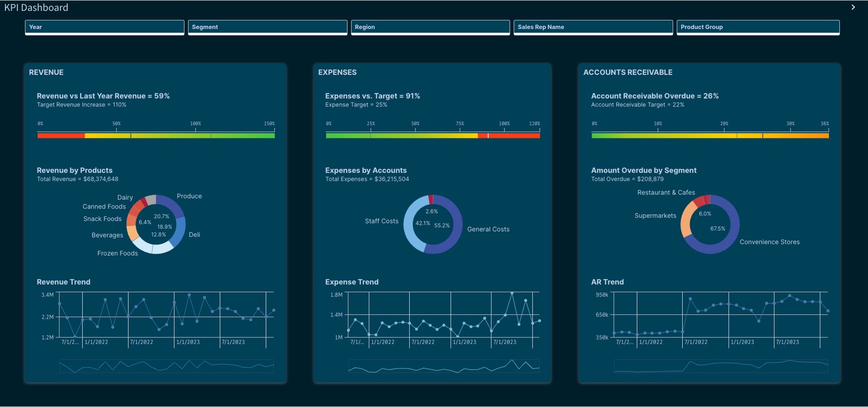
Task: Open the Segment filter dropdown
Action: pyautogui.click(x=268, y=27)
